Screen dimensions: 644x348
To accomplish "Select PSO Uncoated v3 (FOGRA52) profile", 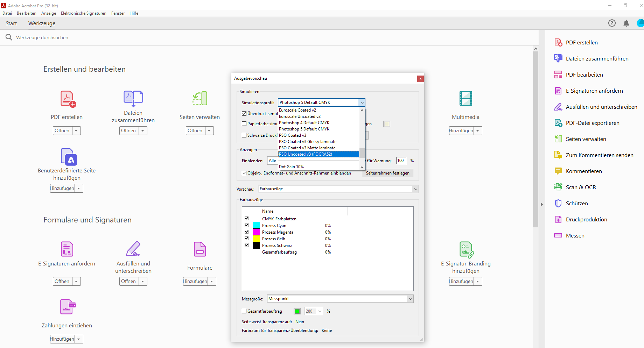I will pos(318,154).
